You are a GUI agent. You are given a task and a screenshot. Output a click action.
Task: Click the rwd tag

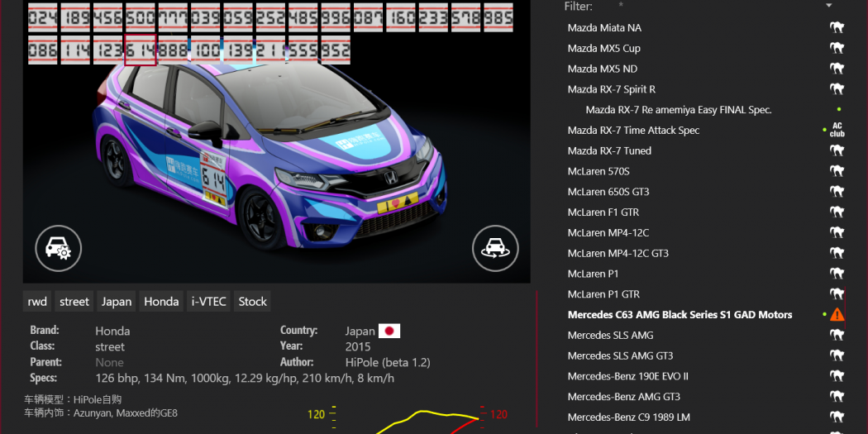click(x=37, y=301)
